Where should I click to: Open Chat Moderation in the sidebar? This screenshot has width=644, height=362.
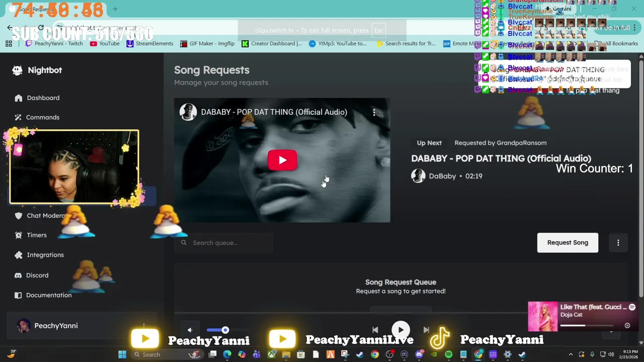pos(46,216)
